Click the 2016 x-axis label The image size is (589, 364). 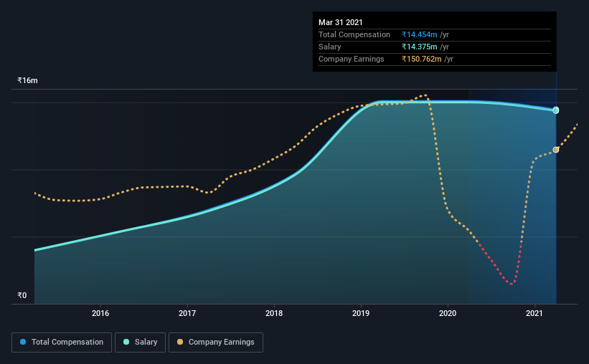coord(100,313)
